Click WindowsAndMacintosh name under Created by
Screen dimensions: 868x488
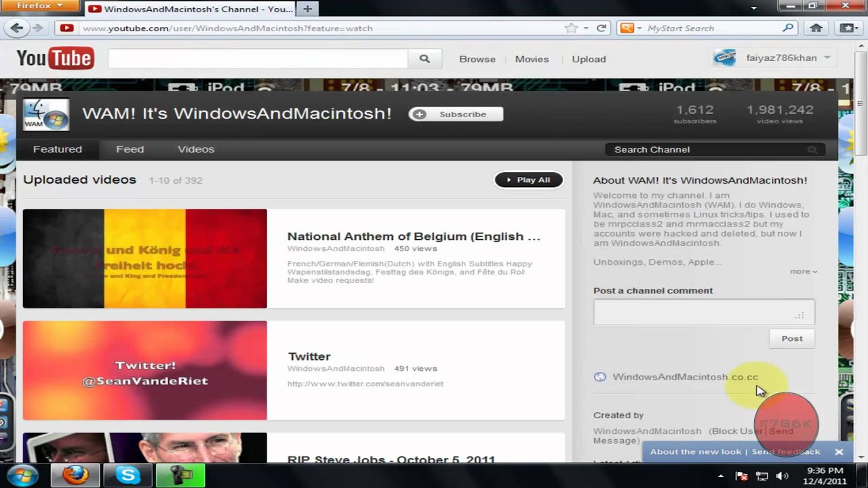648,431
